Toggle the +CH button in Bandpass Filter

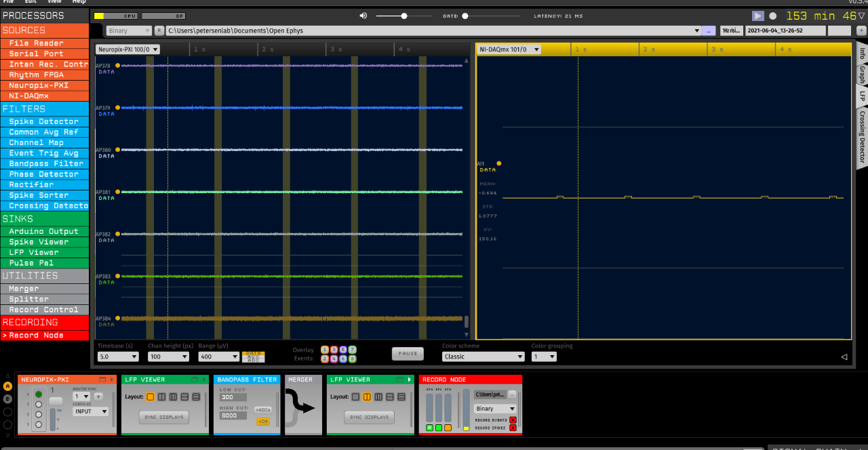coord(262,421)
